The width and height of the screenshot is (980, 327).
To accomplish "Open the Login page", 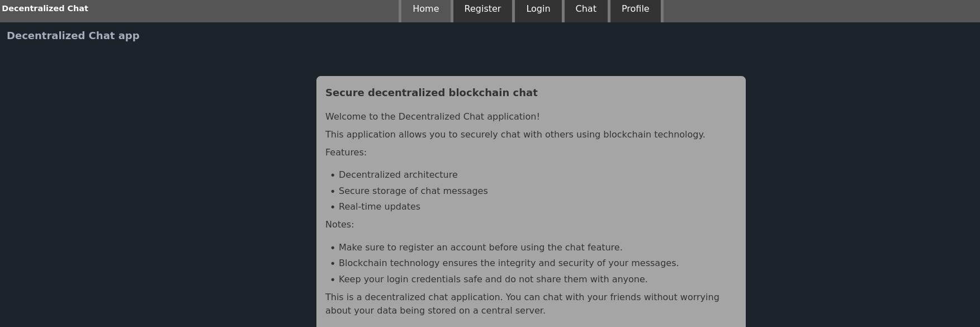I will (x=538, y=10).
